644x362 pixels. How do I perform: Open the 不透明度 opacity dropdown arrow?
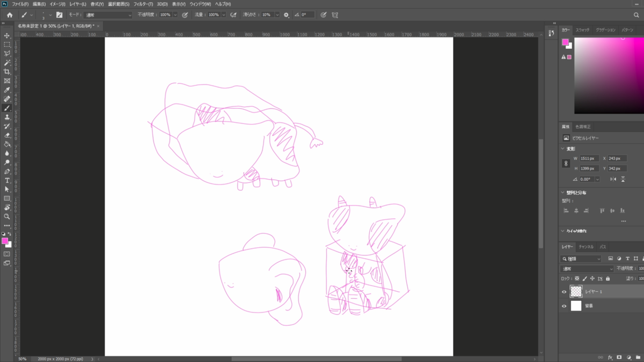[175, 15]
